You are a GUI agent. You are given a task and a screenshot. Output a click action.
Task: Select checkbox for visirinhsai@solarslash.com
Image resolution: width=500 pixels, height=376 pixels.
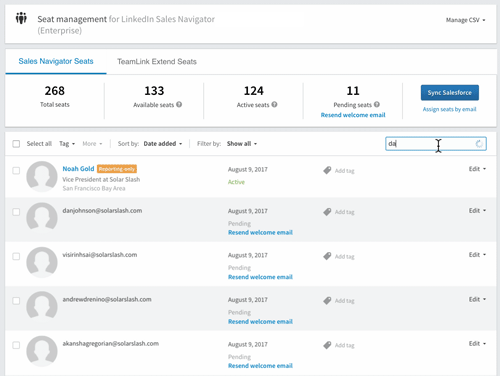point(16,256)
